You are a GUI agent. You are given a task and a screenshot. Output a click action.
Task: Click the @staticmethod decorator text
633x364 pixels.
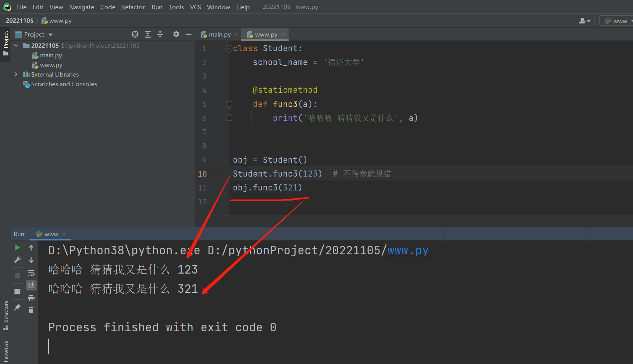point(285,90)
